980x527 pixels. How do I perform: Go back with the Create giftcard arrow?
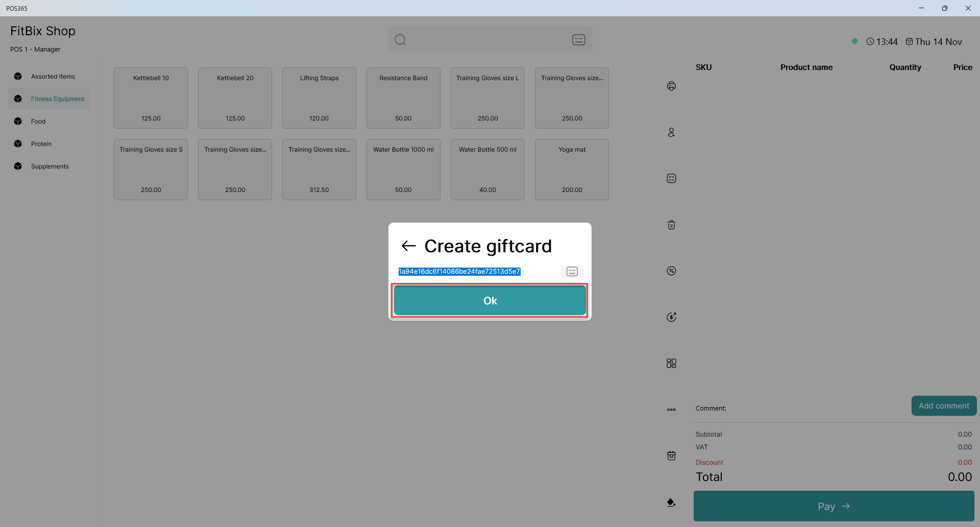(x=408, y=246)
